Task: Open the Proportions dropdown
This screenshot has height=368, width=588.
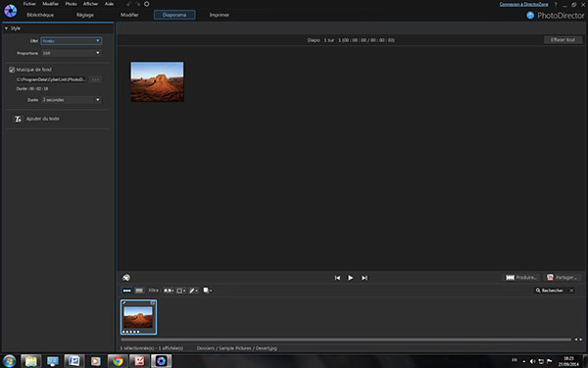Action: [71, 53]
